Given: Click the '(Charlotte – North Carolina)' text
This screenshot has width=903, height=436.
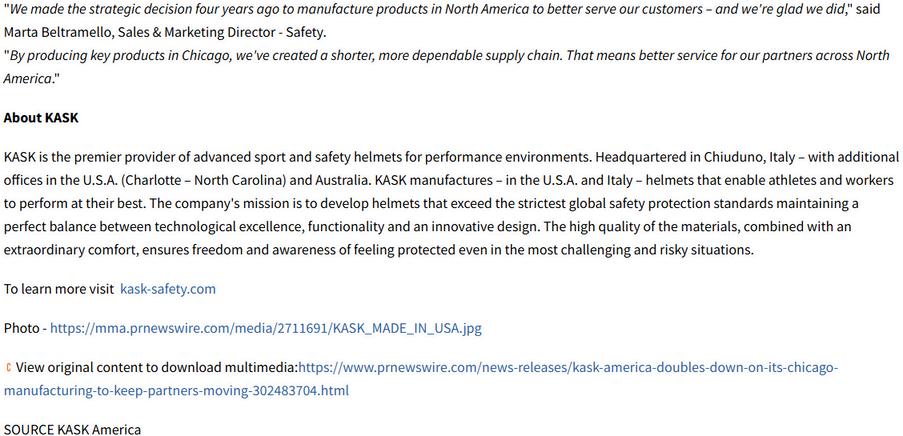Looking at the screenshot, I should tap(204, 180).
